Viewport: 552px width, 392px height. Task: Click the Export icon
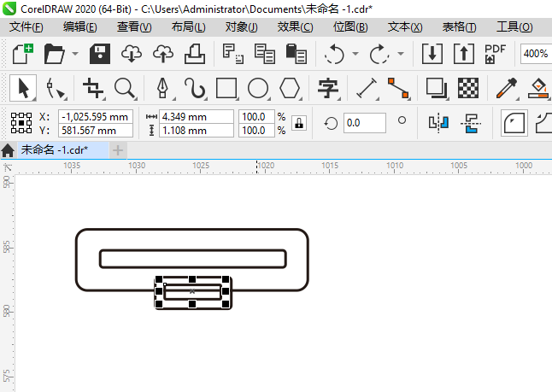[464, 54]
